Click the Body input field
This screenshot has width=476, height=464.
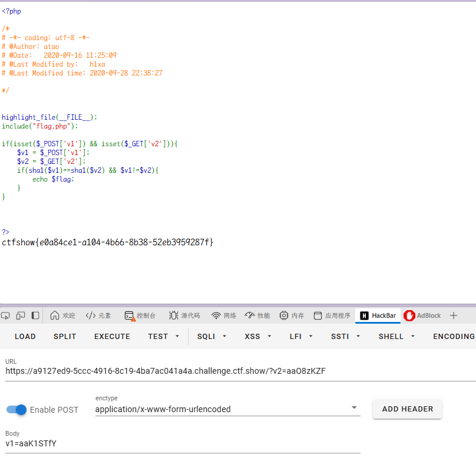(x=183, y=443)
